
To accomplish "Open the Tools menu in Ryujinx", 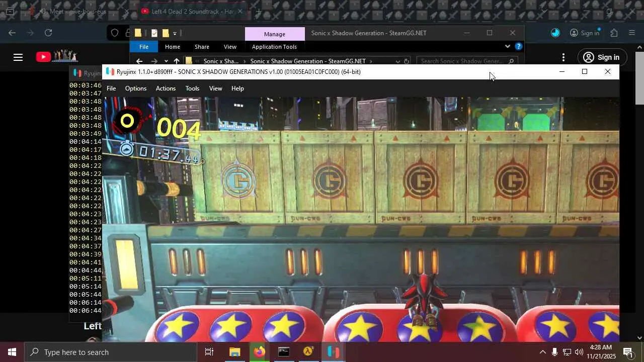I will (x=192, y=88).
